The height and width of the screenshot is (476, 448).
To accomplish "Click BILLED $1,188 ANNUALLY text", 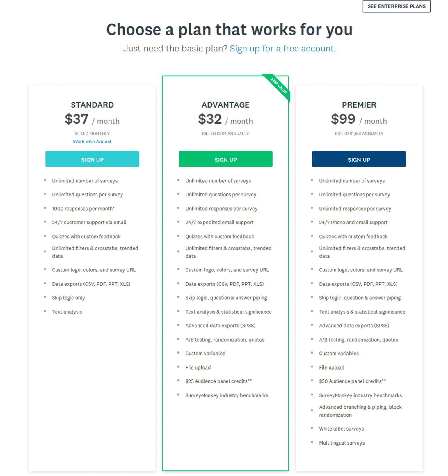I will (359, 134).
